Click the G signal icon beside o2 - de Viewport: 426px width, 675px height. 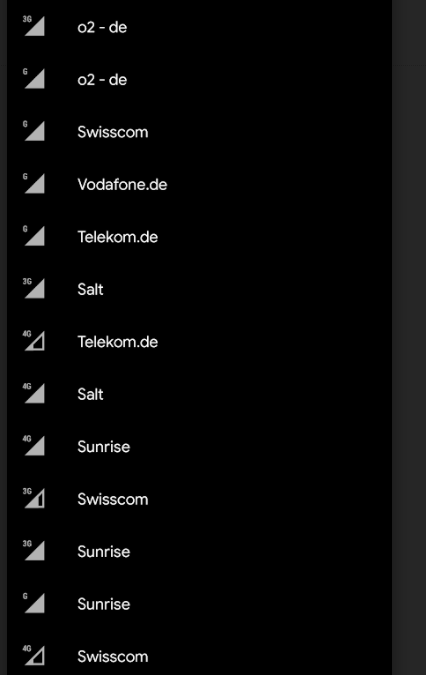click(x=34, y=79)
